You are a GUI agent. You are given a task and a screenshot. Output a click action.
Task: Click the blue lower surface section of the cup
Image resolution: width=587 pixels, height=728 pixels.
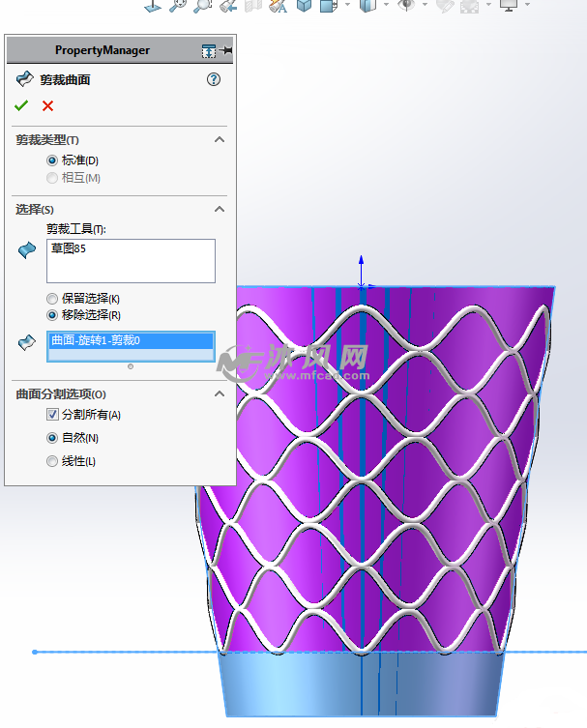(x=361, y=684)
